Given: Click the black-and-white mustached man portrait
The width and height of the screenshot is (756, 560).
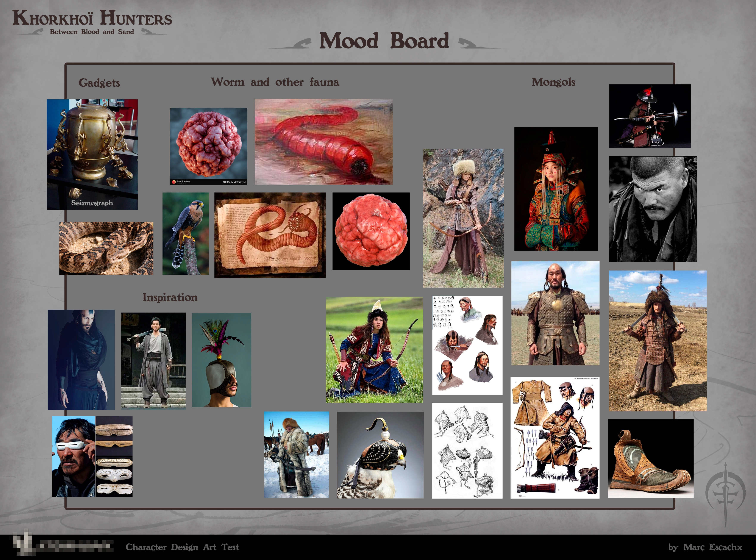Looking at the screenshot, I should click(x=652, y=209).
